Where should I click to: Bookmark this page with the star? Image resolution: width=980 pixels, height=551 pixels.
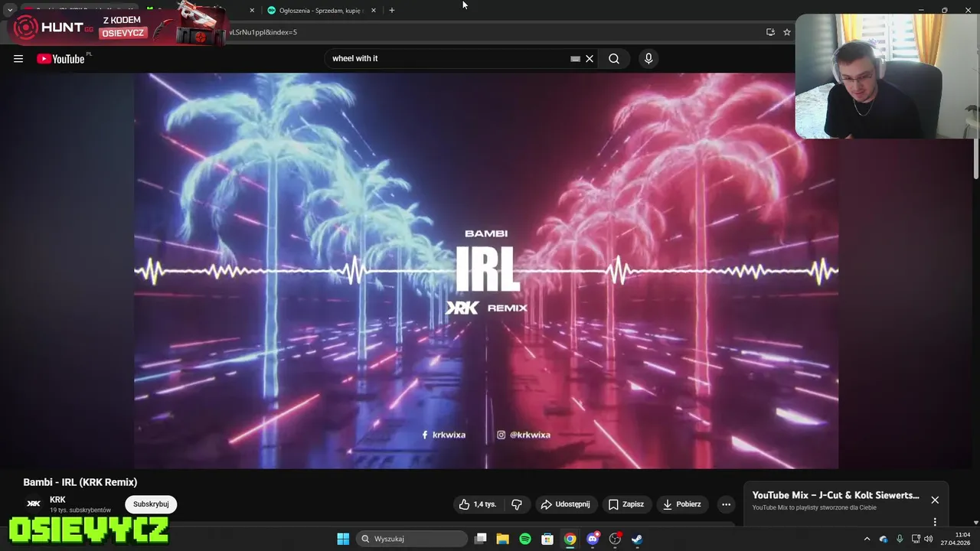(786, 32)
